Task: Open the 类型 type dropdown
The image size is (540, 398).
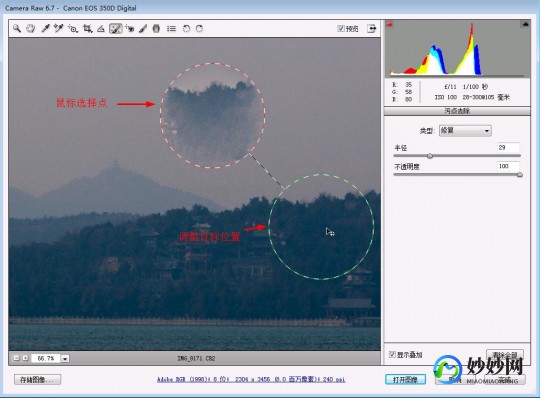Action: coord(465,131)
